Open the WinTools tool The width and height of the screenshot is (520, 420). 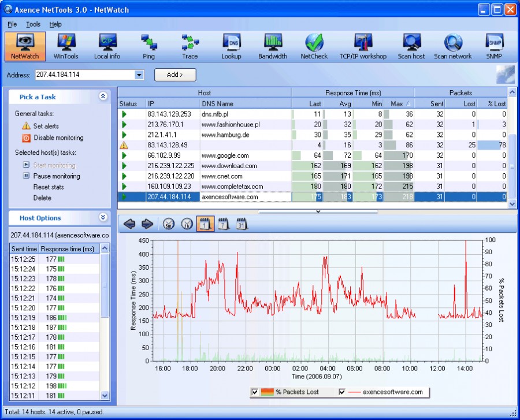click(65, 46)
